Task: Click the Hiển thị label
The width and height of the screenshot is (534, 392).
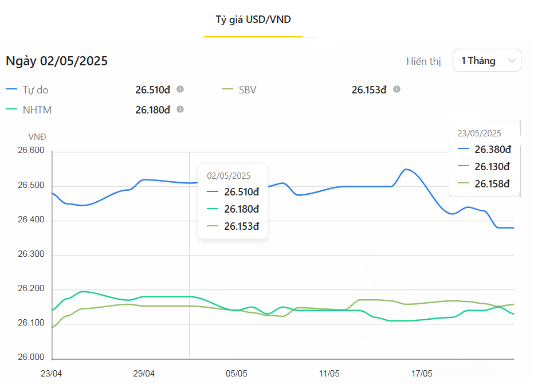Action: (423, 61)
